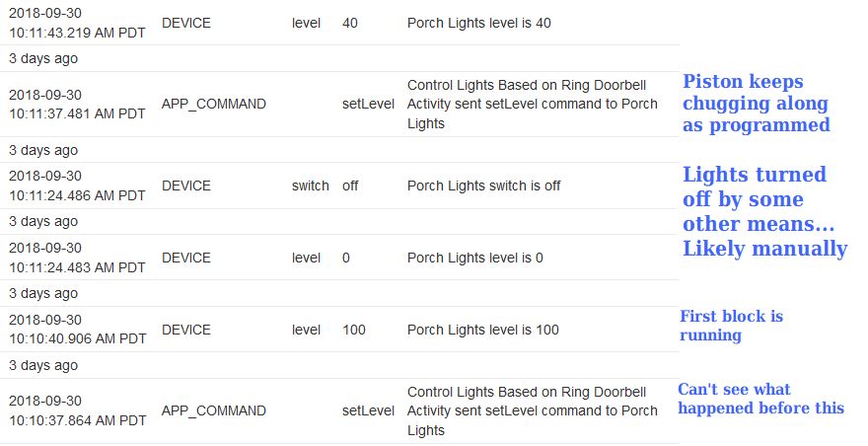This screenshot has width=868, height=446.
Task: Click the 'switch' name cell
Action: pyautogui.click(x=311, y=186)
